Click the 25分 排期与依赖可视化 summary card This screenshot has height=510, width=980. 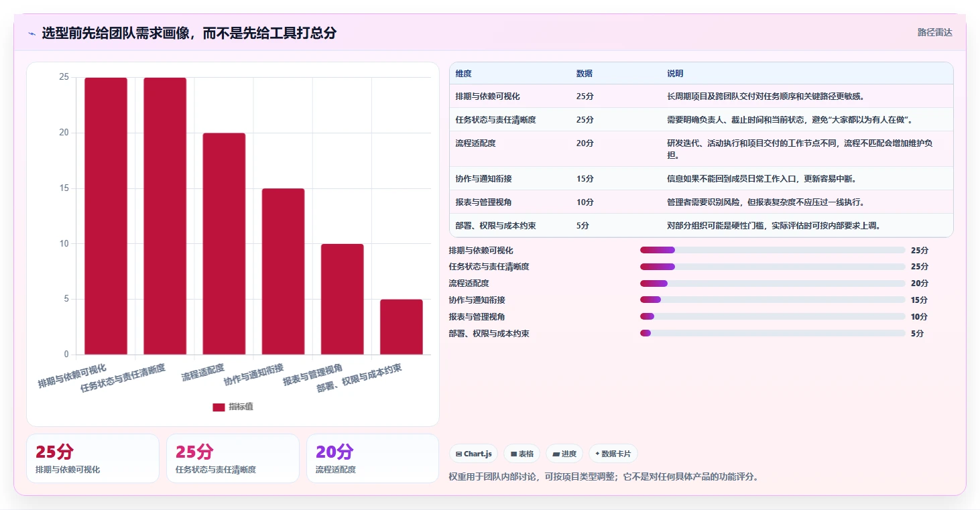pyautogui.click(x=93, y=458)
